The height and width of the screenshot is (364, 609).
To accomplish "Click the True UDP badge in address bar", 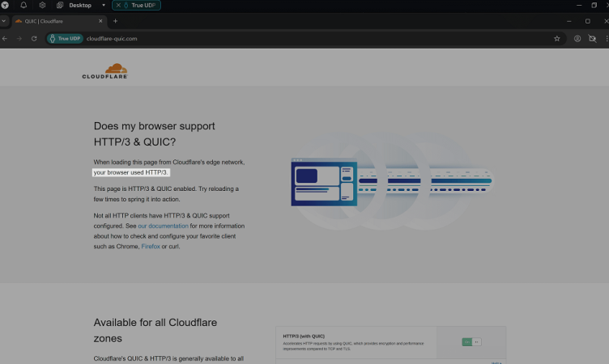I will tap(65, 38).
